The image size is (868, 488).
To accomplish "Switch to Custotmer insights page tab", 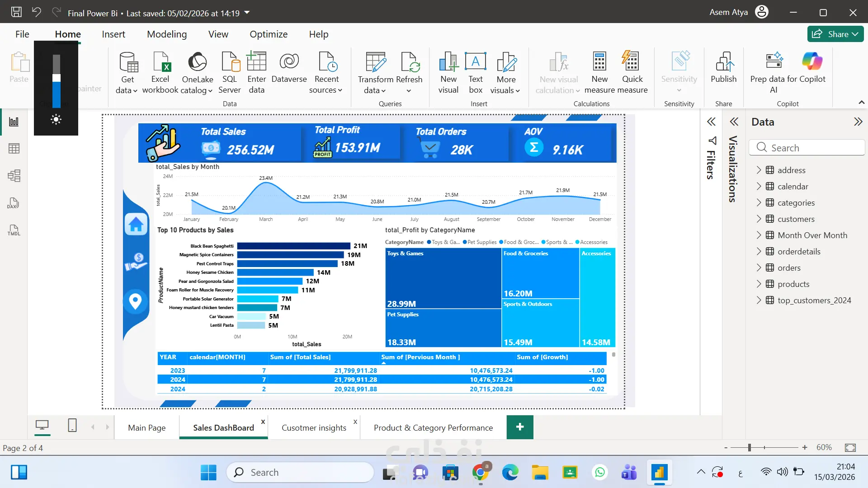I will pos(314,427).
